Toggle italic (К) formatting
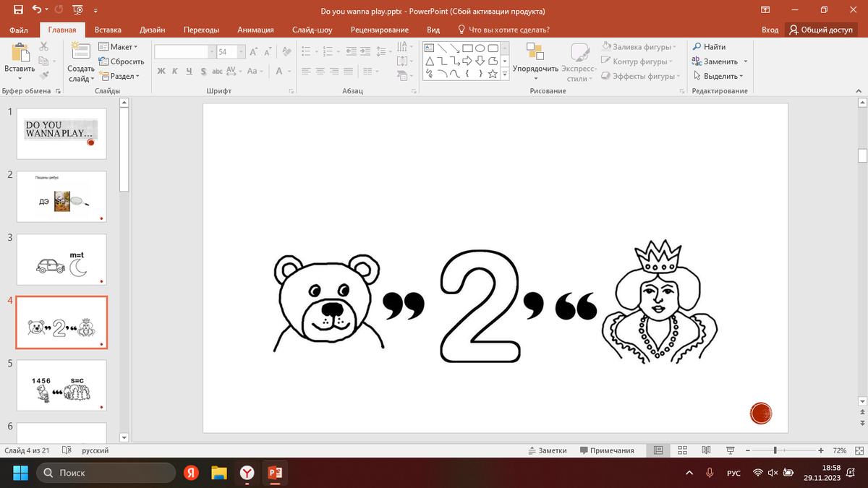Image resolution: width=868 pixels, height=488 pixels. point(175,71)
